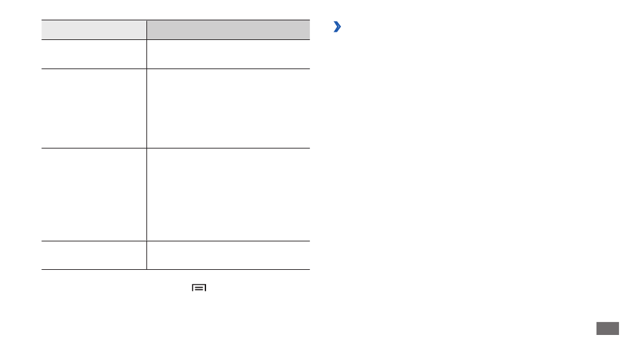This screenshot has height=337, width=644.
Task: Click the empty space left of the menu icon
Action: tap(115, 288)
